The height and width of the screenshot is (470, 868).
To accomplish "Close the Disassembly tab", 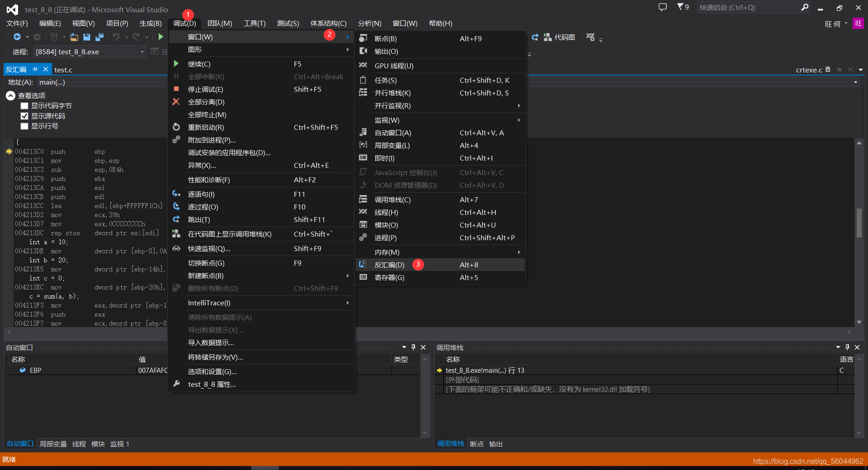I will coord(46,69).
